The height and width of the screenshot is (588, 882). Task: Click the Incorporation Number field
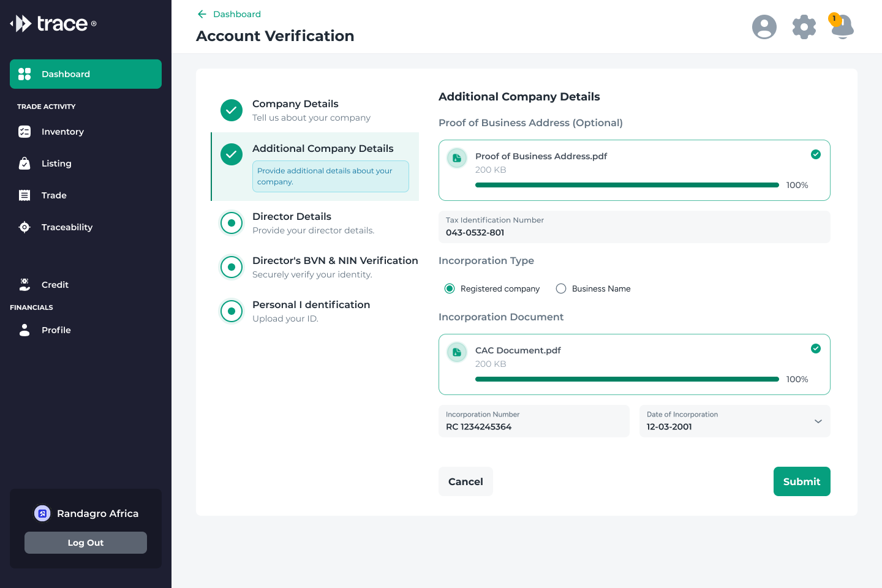pos(534,421)
